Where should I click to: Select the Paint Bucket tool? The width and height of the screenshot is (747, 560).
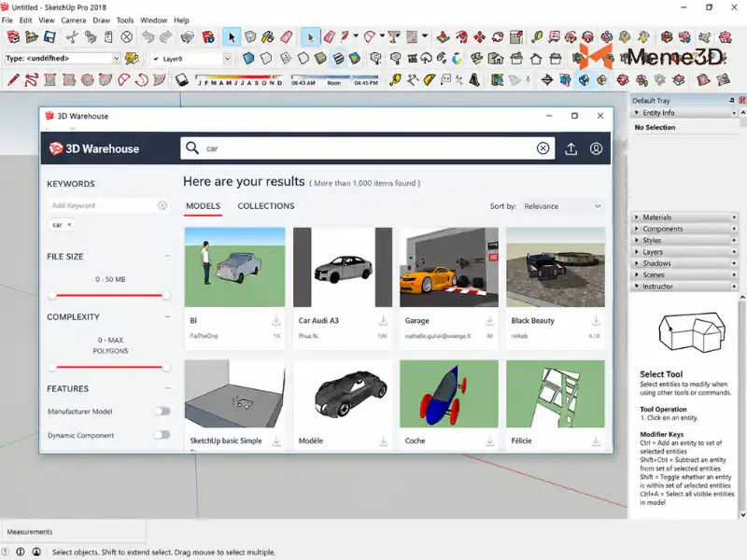coord(268,36)
